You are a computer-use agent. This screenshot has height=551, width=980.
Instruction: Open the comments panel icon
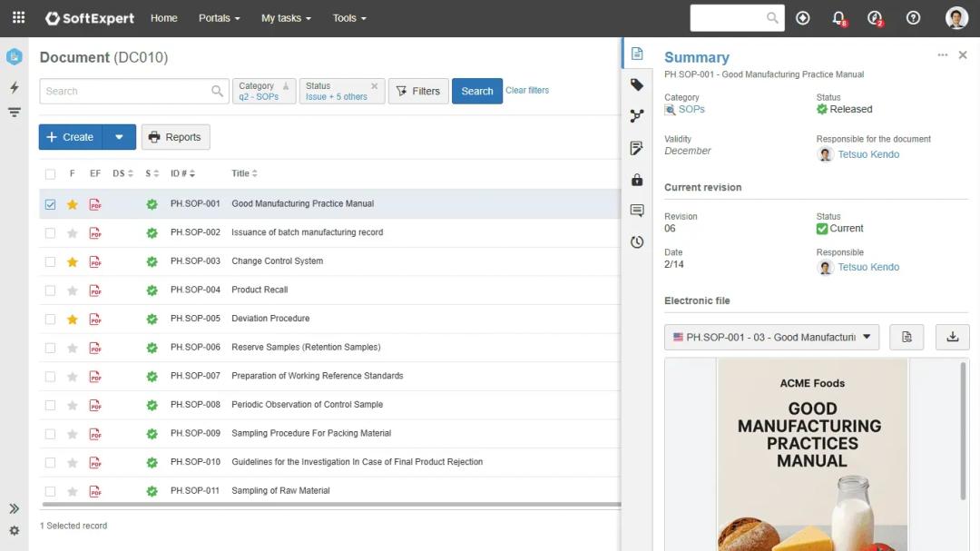(637, 211)
